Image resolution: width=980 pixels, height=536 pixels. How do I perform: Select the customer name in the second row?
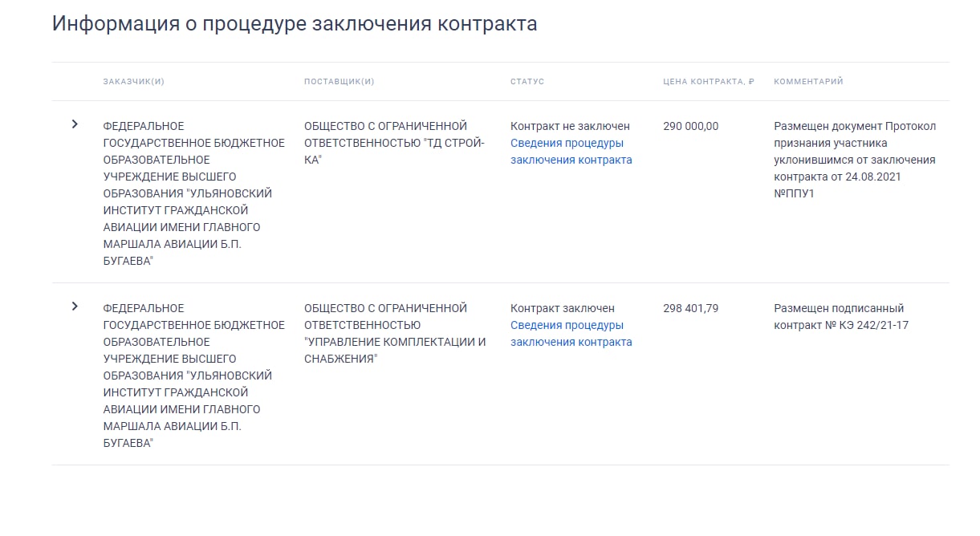194,376
